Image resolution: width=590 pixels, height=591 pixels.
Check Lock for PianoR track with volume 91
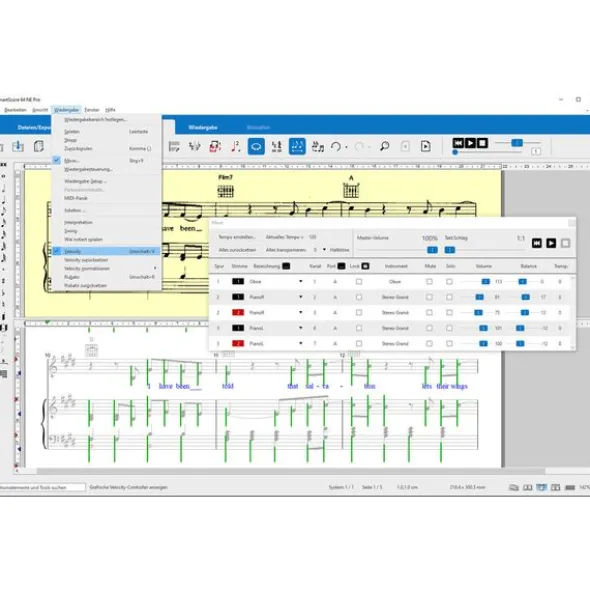359,297
